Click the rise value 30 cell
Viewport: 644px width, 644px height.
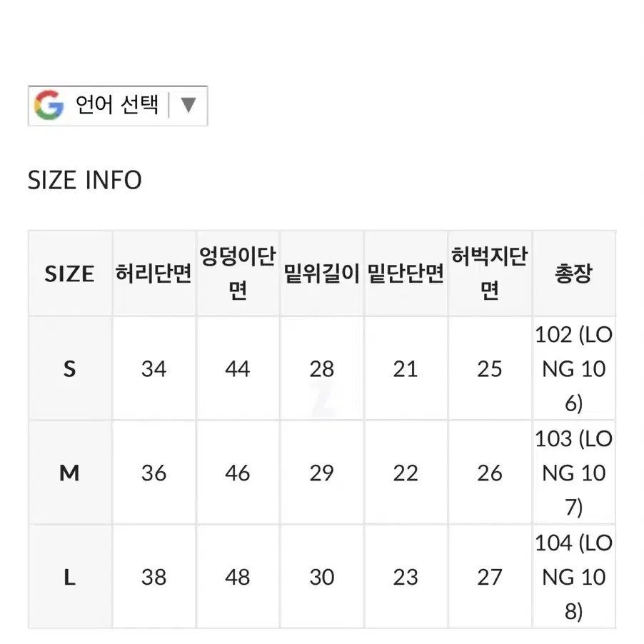click(x=321, y=577)
